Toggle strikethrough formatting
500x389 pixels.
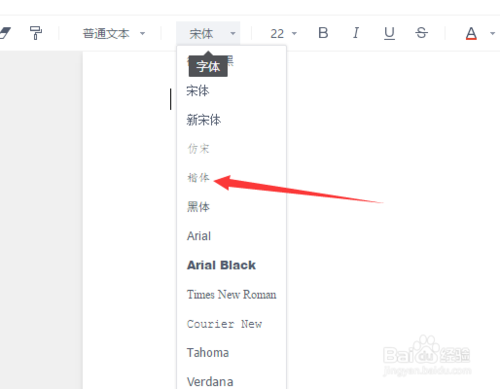(421, 33)
